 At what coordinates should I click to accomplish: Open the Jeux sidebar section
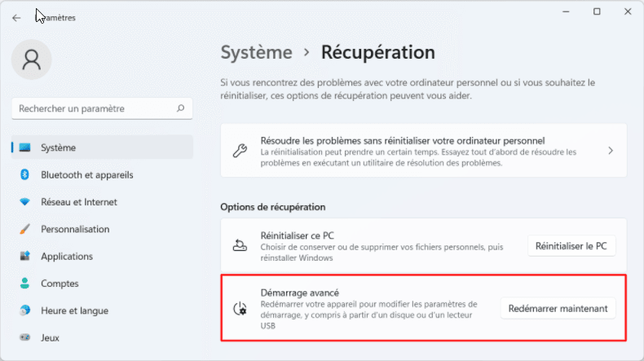pyautogui.click(x=51, y=337)
